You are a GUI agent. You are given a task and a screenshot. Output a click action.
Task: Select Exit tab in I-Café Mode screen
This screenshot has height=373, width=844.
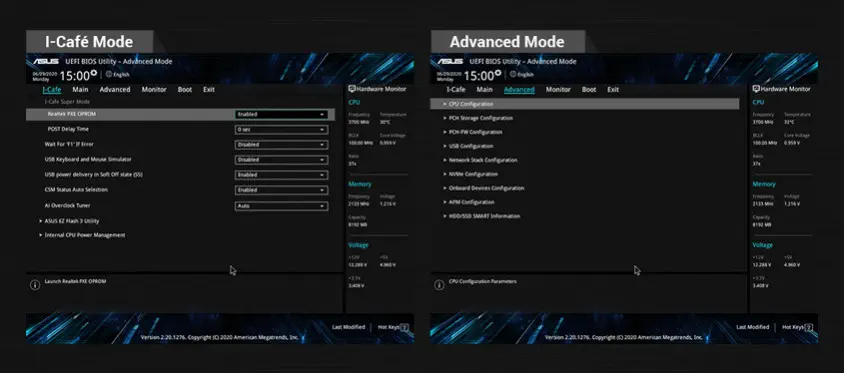(209, 90)
